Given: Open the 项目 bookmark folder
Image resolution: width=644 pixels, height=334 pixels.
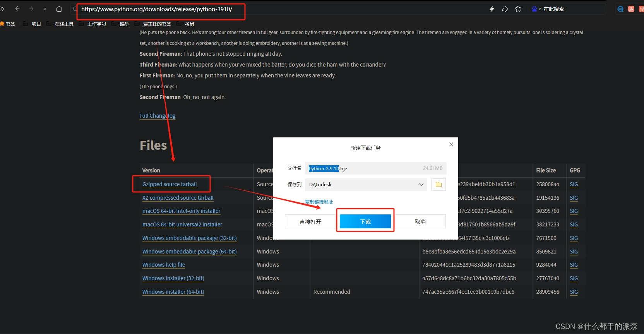Looking at the screenshot, I should [x=32, y=24].
